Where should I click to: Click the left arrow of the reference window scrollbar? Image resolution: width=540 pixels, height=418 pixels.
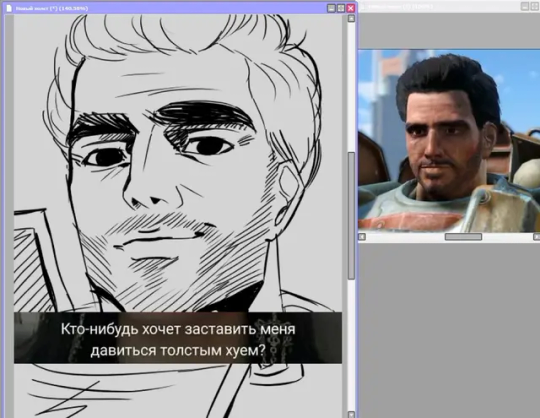pos(362,237)
